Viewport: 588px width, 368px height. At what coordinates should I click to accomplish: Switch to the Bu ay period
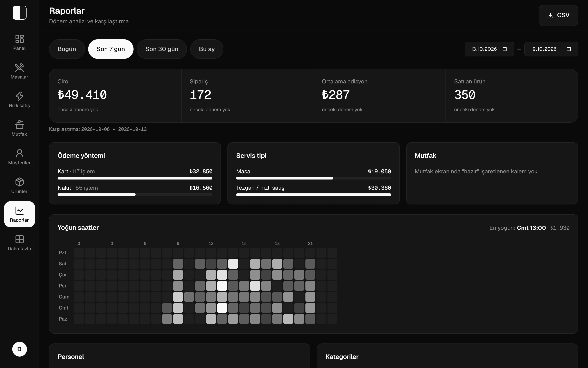tap(207, 49)
